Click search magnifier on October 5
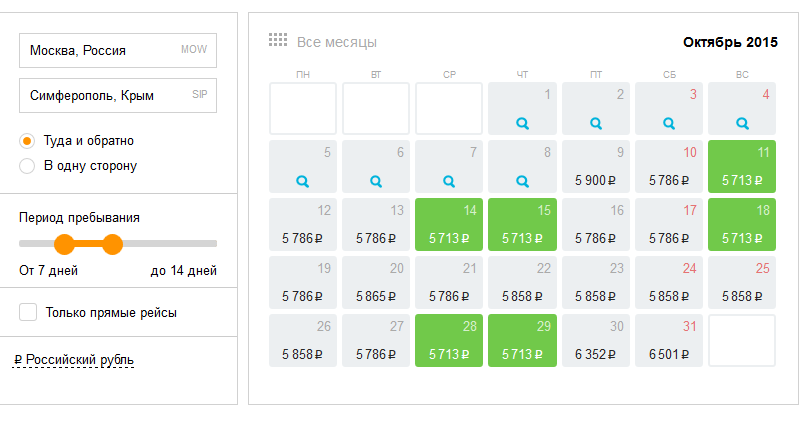799x428 pixels. click(303, 181)
